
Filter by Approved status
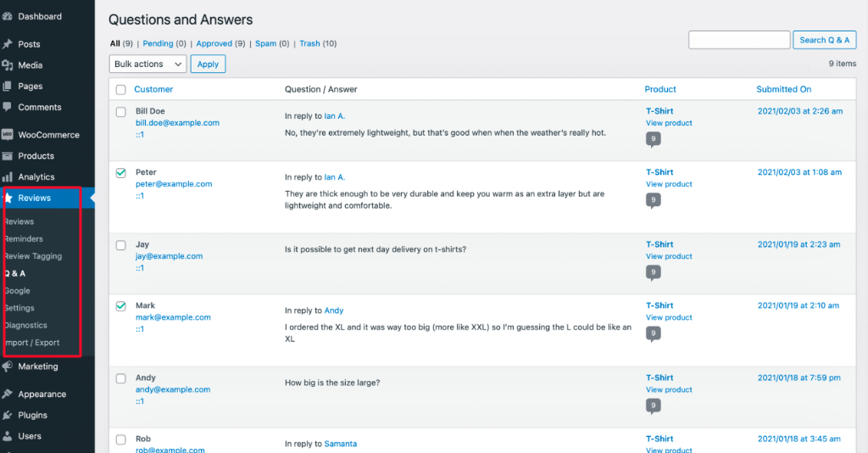(x=214, y=44)
